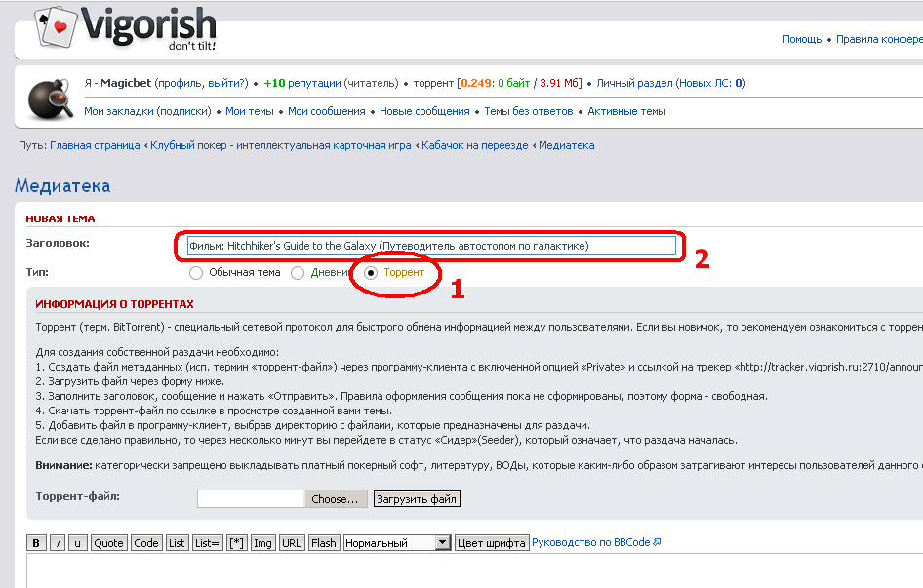Select the Дневник radio button
923x588 pixels.
298,273
